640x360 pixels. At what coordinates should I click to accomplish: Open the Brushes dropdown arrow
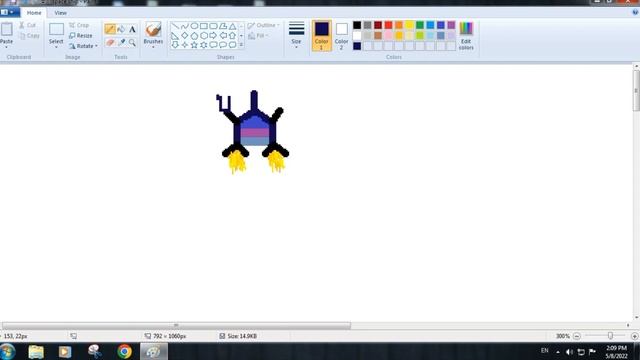[153, 47]
